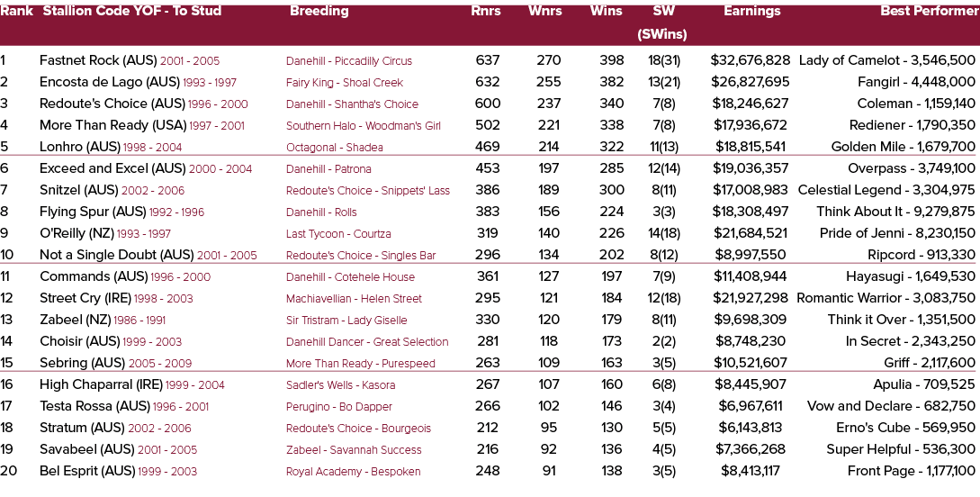
Task: Click earnings value $32,676,828
Action: [x=750, y=60]
